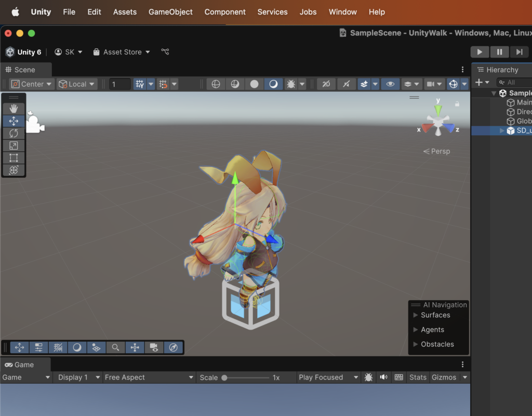Click the debug draw mode bug icon
This screenshot has height=416, width=532.
(291, 84)
